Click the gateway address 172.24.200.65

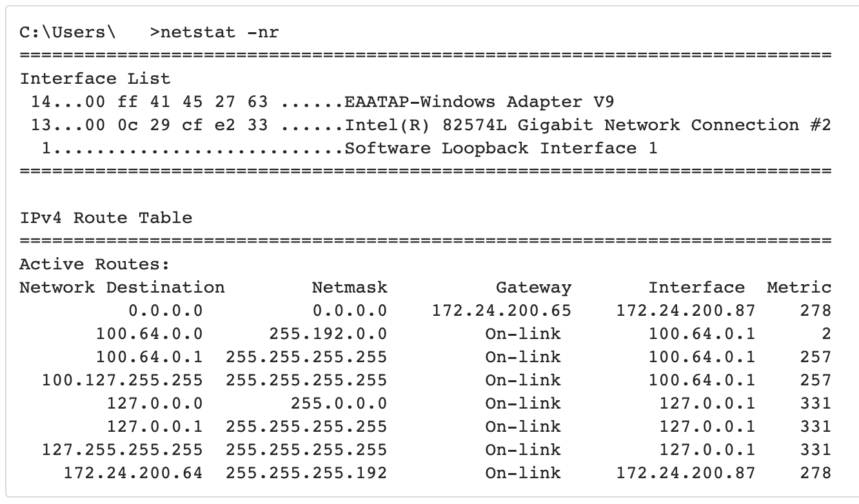pos(501,311)
